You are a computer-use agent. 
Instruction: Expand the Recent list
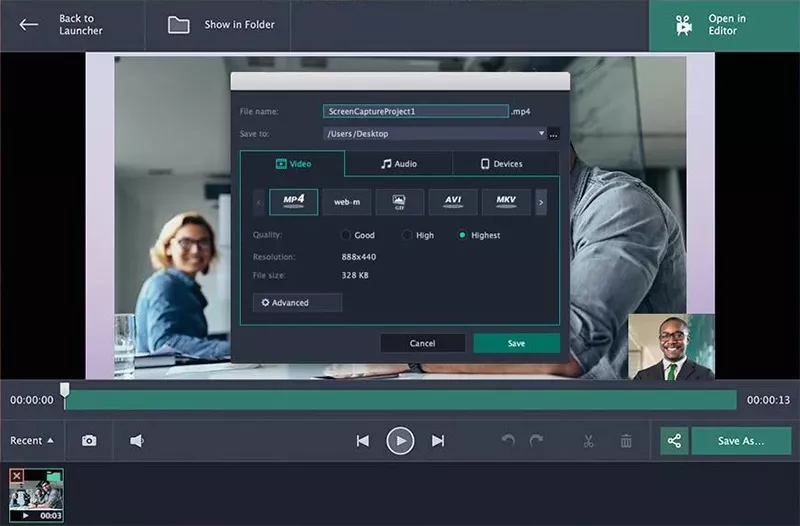[x=32, y=440]
